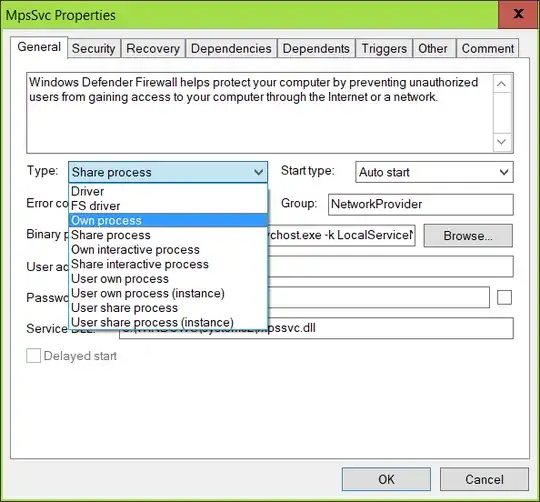Open the Recovery tab
540x502 pixels.
[x=153, y=49]
